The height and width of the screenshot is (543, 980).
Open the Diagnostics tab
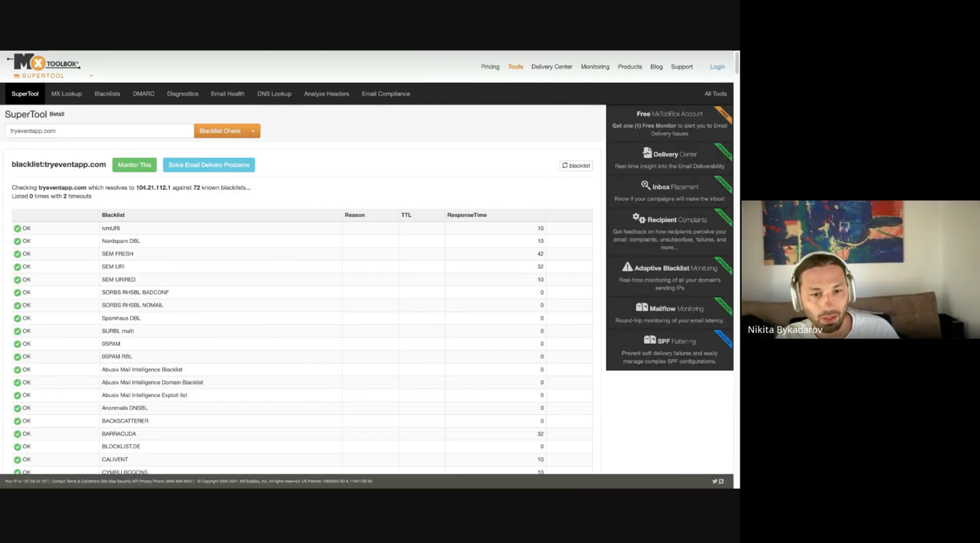[183, 93]
